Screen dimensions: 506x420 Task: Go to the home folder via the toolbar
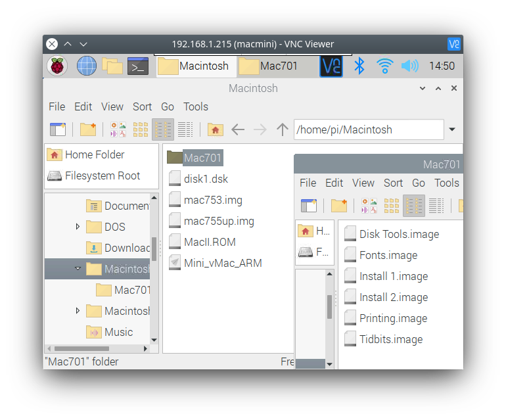(x=215, y=129)
